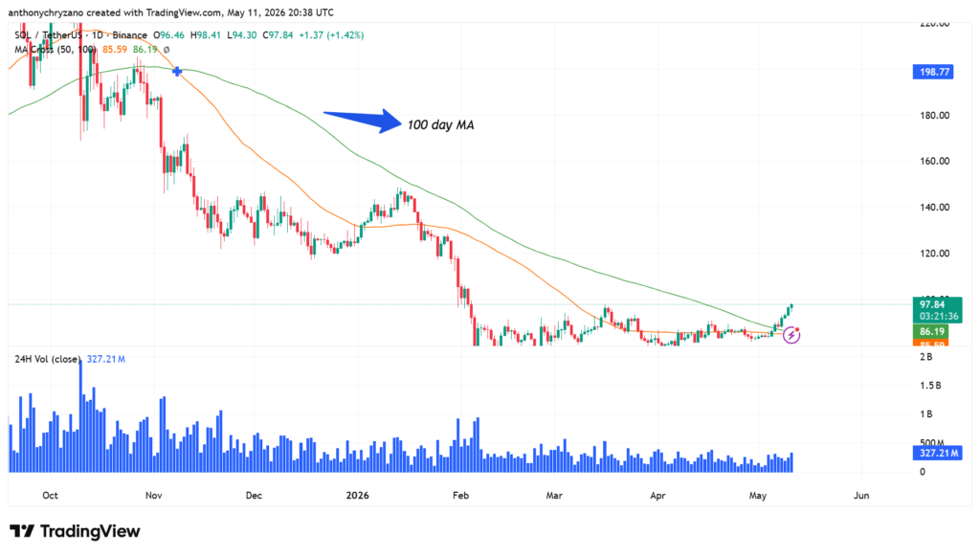Click the 24H Vol (close) indicator label

(x=48, y=359)
